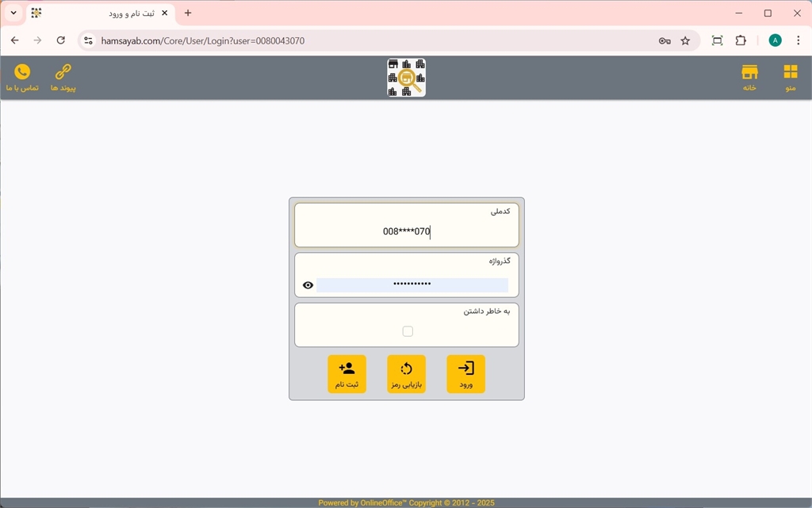Close the ثبت نام و ورود tab
The height and width of the screenshot is (508, 812).
point(165,13)
